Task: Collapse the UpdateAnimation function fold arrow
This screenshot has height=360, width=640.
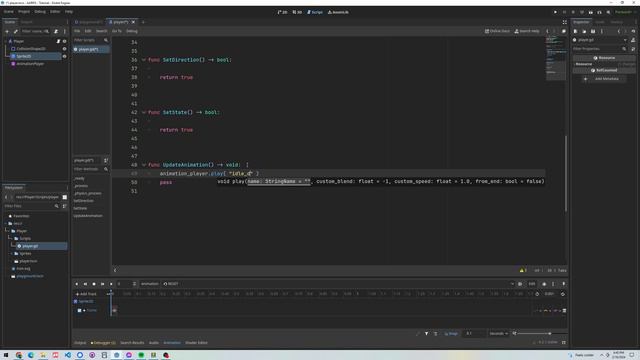Action: click(x=144, y=165)
